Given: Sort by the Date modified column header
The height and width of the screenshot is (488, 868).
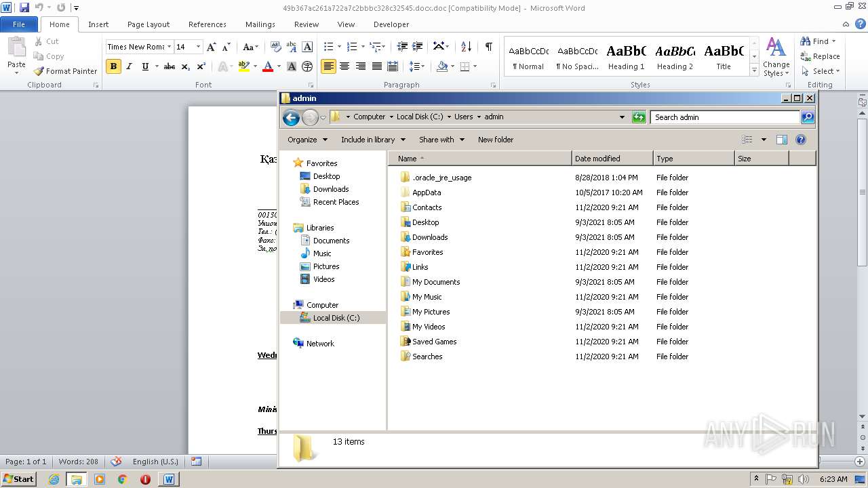Looking at the screenshot, I should pyautogui.click(x=612, y=159).
